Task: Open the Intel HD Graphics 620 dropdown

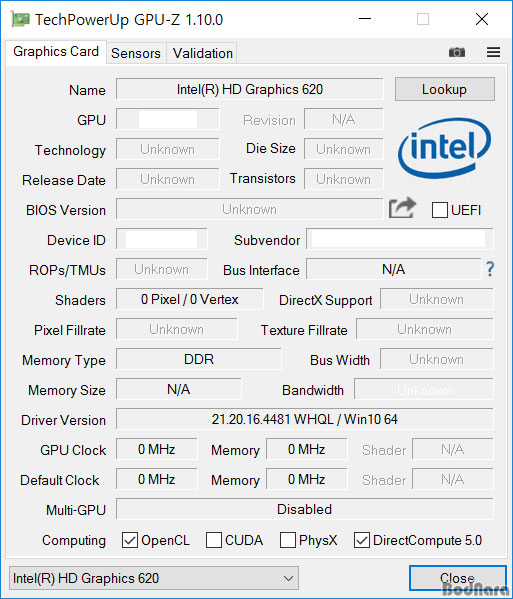Action: (x=154, y=578)
